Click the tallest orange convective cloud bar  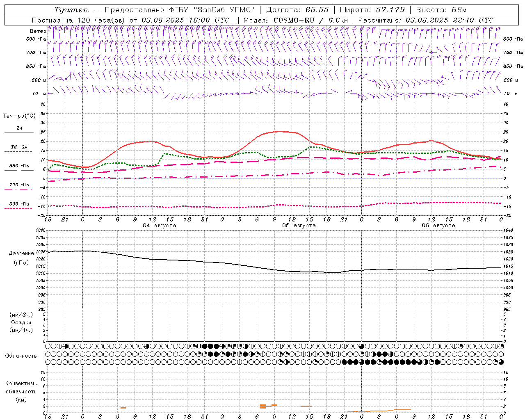[x=263, y=406]
